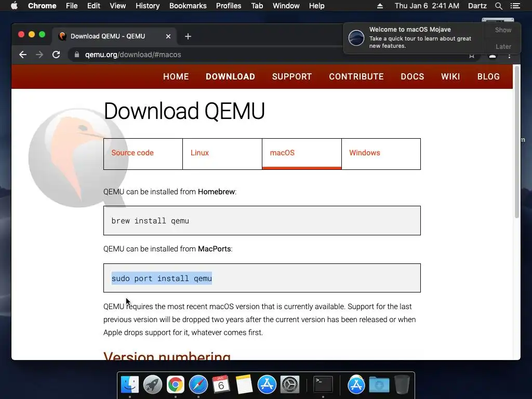Click the MacPorts link
The height and width of the screenshot is (399, 532).
[x=214, y=249]
